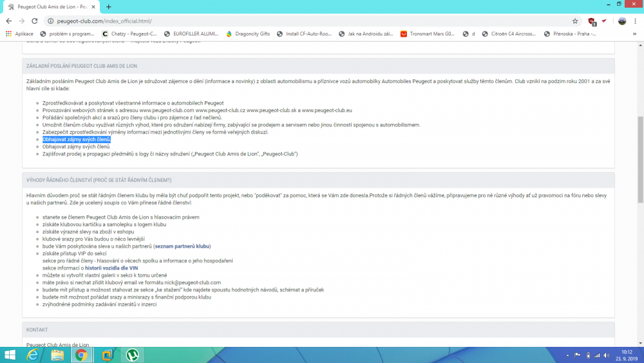
Task: Click the address bar URL field
Action: click(312, 21)
